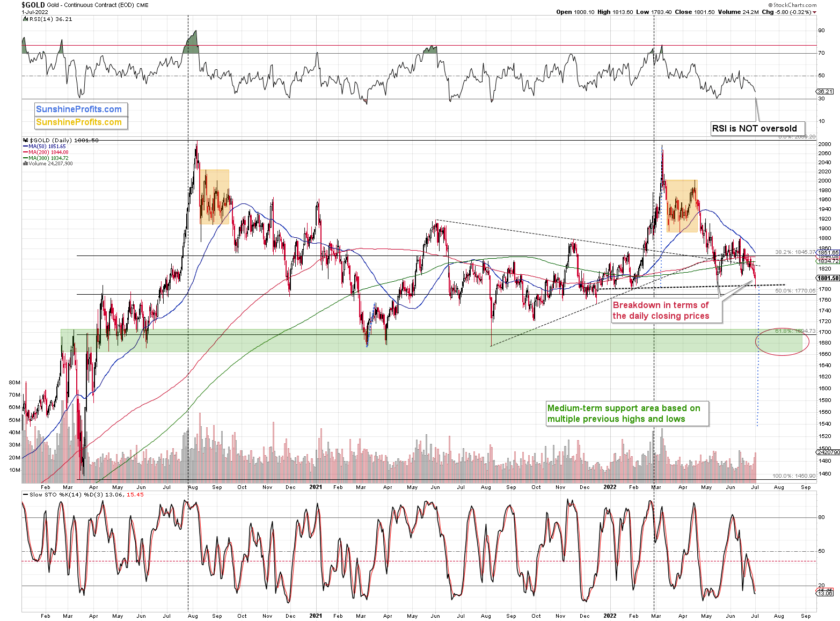Click the '38.2%: 1845.37' Fibonacci label
Screen dimensions: 840x621
click(795, 252)
